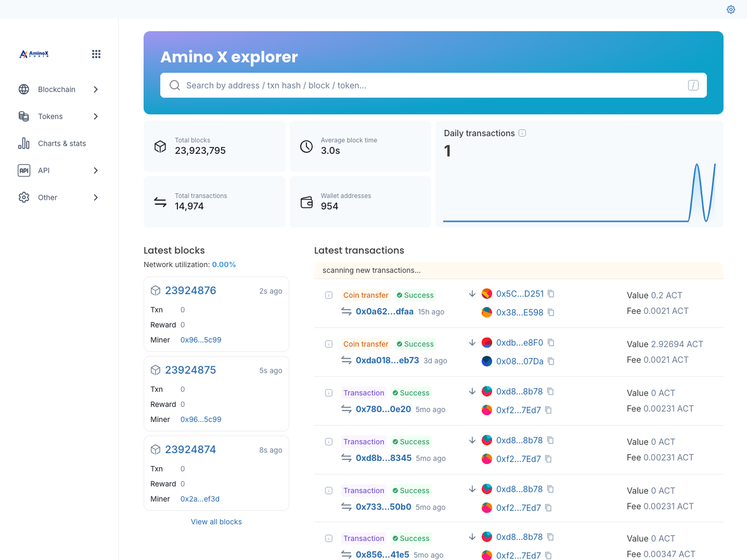Click the Daily transactions info icon
This screenshot has height=560, width=747.
pos(522,133)
